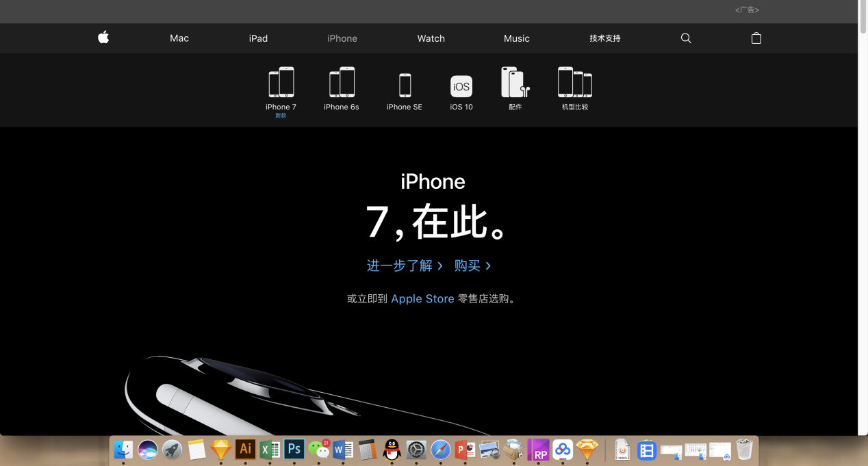Open the Music navigation item

[517, 38]
